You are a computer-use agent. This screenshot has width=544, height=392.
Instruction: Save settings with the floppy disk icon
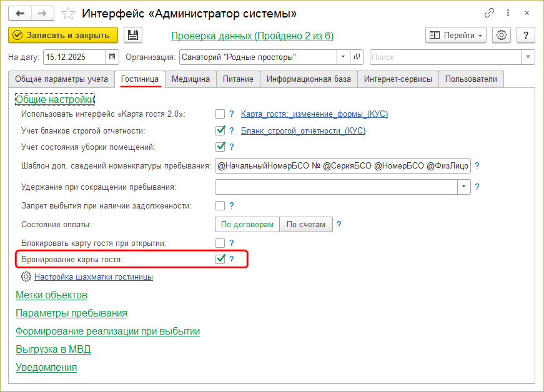tap(133, 36)
